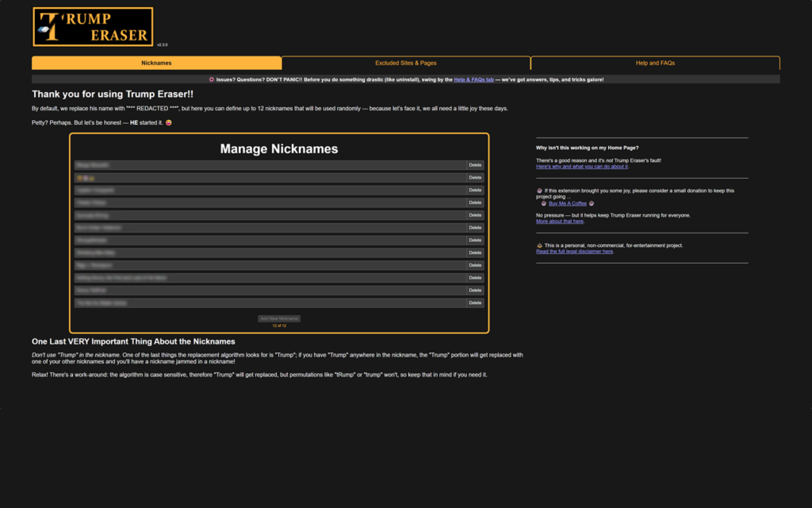Delete the emoji-only nickname in the second row
Viewport: 812px width, 508px height.
(475, 178)
